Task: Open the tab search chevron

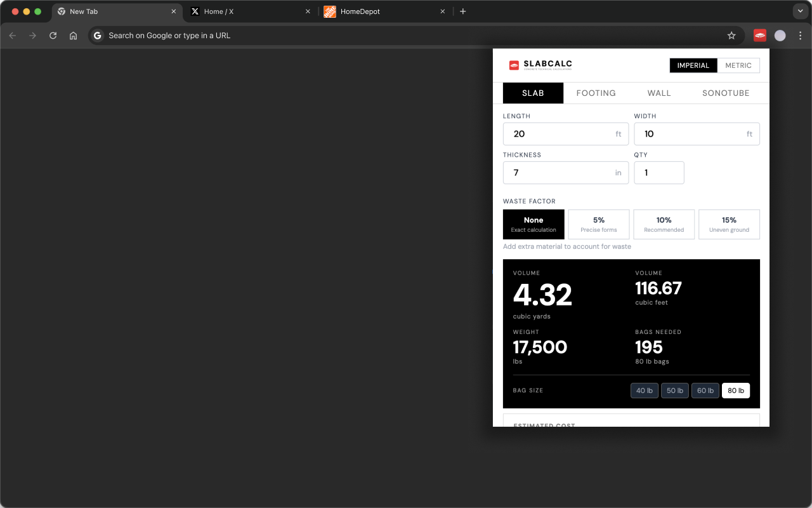Action: point(800,11)
